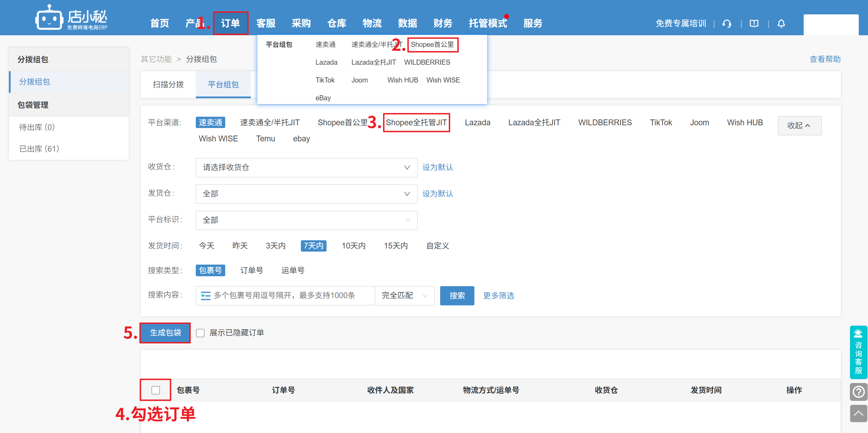The height and width of the screenshot is (433, 868).
Task: Click the question mark help icon
Action: (858, 392)
